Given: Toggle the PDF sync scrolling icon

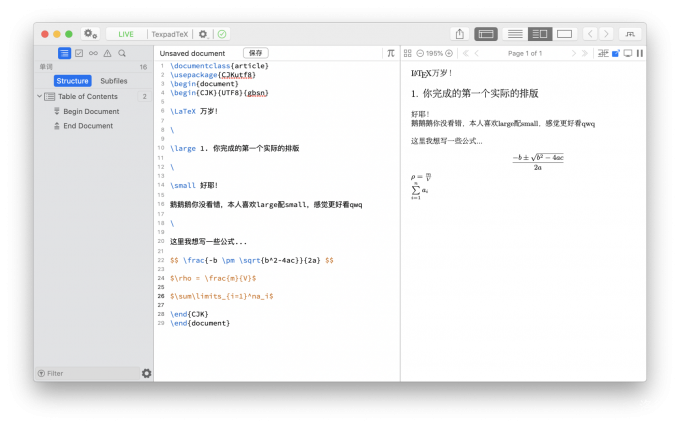Looking at the screenshot, I should (x=603, y=53).
